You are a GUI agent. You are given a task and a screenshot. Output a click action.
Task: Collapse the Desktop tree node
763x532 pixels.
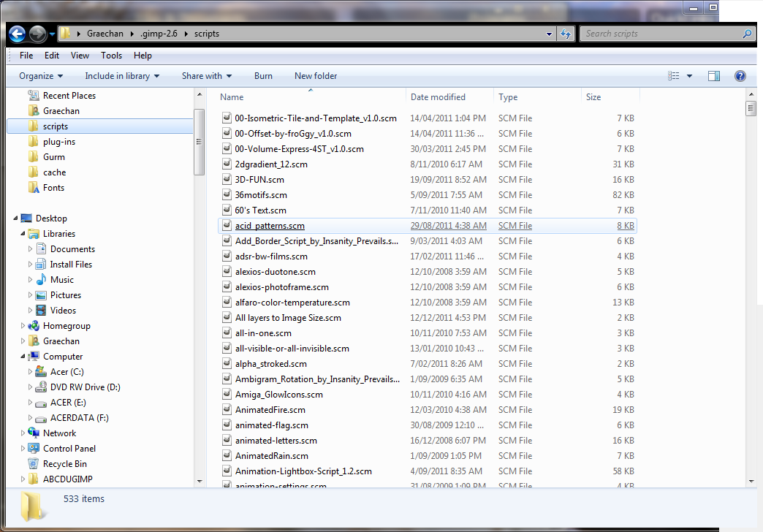point(15,218)
